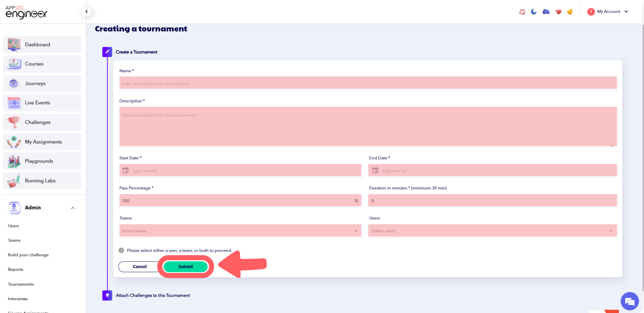Click the End Date calendar icon
This screenshot has width=644, height=313.
375,171
